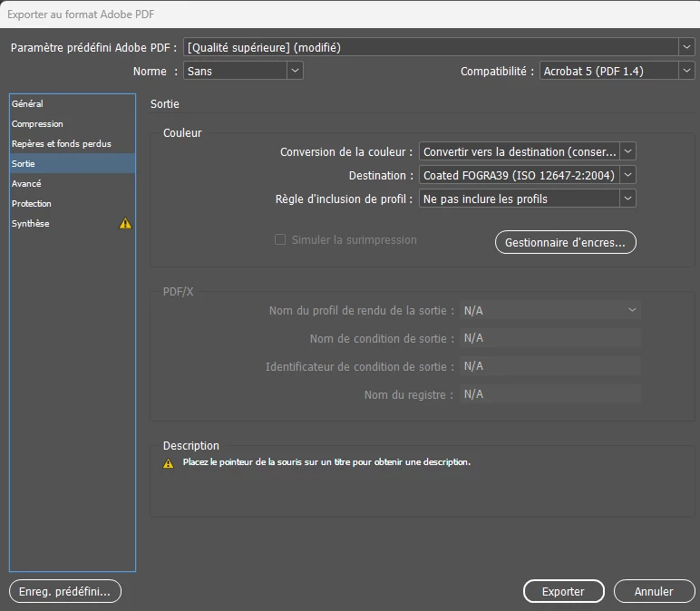Click the Gestionnaire d'encres button
This screenshot has height=611, width=700.
point(565,242)
